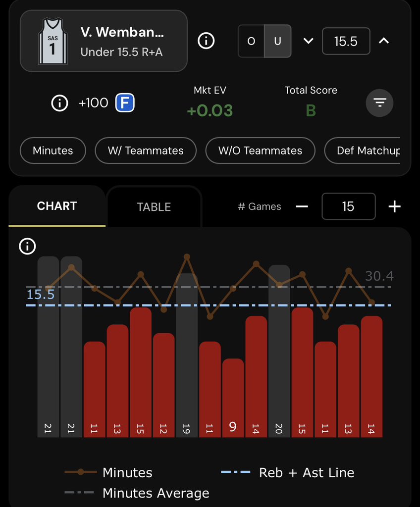This screenshot has width=420, height=507.
Task: Select the Minutes filter chip
Action: [x=52, y=151]
